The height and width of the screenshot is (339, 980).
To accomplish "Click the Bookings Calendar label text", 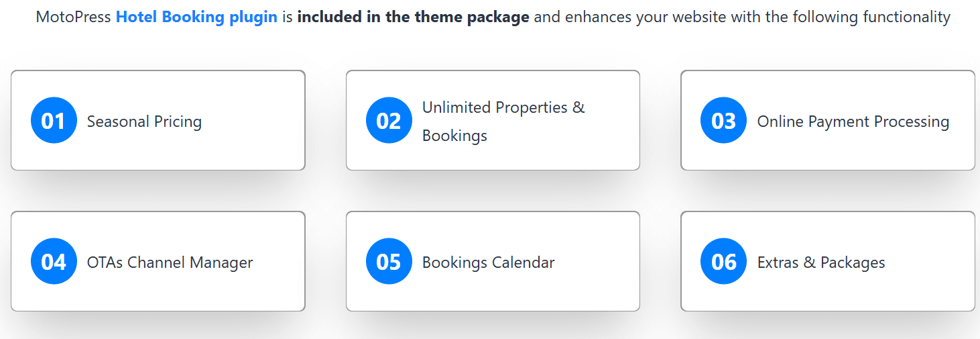I will click(x=488, y=262).
